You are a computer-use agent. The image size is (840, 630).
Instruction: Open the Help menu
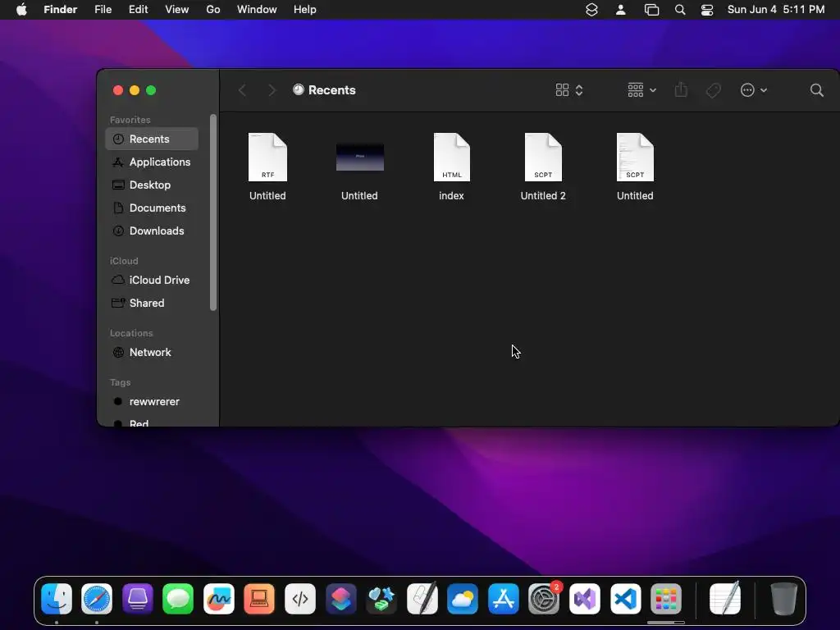305,10
